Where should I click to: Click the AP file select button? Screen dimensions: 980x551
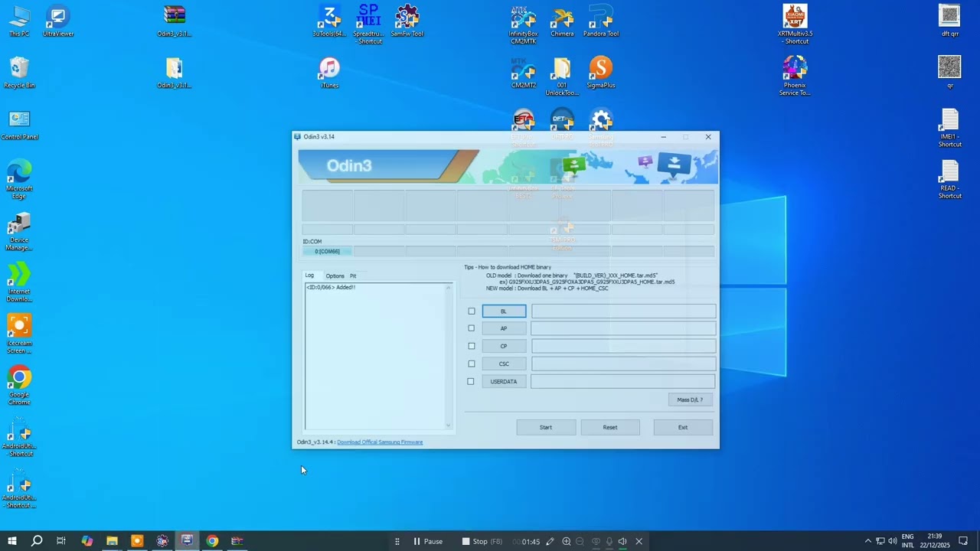pyautogui.click(x=504, y=328)
